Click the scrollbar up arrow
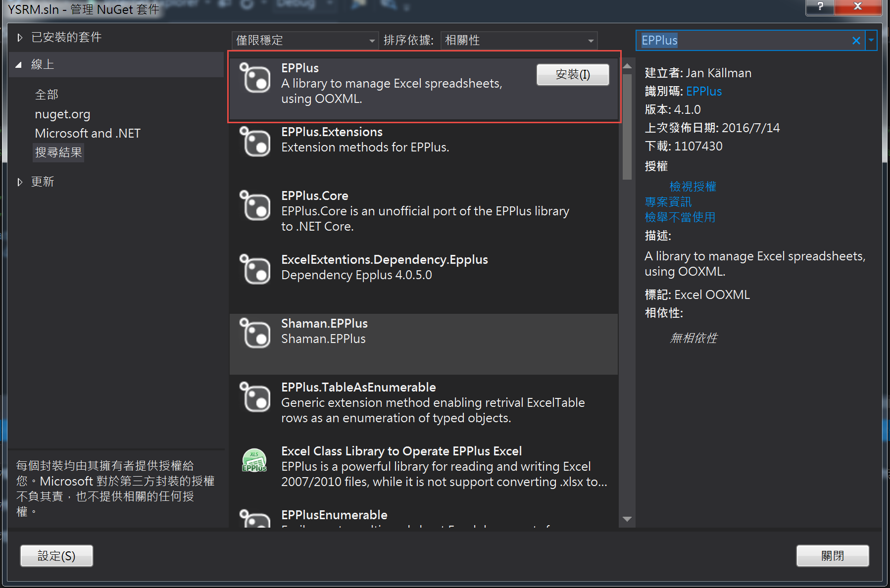Image resolution: width=890 pixels, height=588 pixels. [627, 66]
